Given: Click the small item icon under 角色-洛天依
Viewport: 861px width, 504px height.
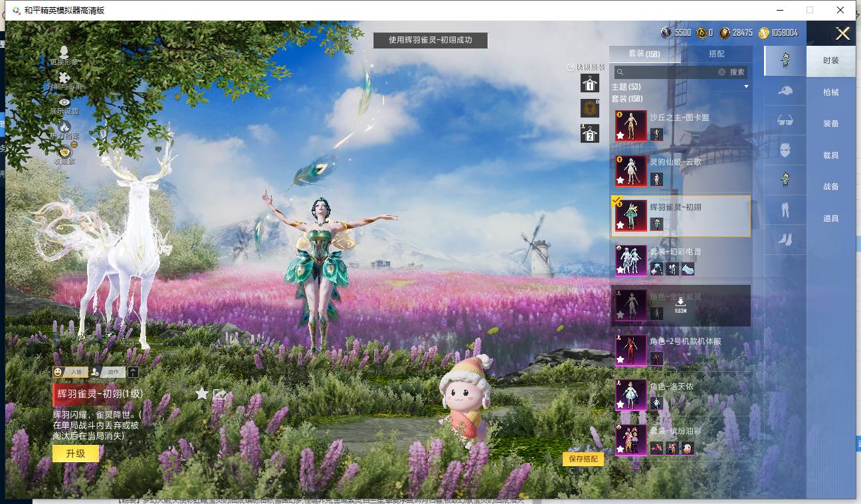Looking at the screenshot, I should [x=656, y=403].
